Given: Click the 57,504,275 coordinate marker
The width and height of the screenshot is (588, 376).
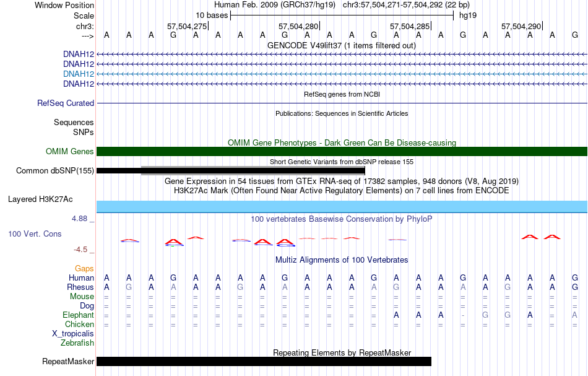Looking at the screenshot, I should (187, 26).
